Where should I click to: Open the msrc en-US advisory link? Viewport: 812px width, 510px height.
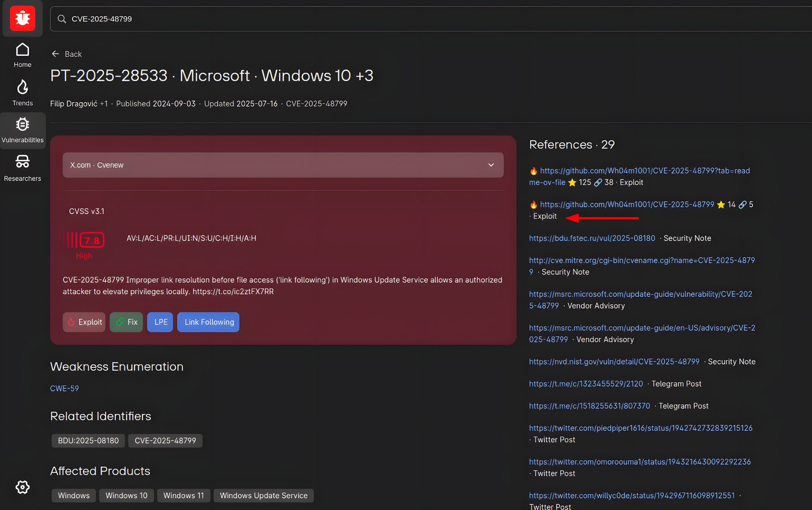click(642, 334)
